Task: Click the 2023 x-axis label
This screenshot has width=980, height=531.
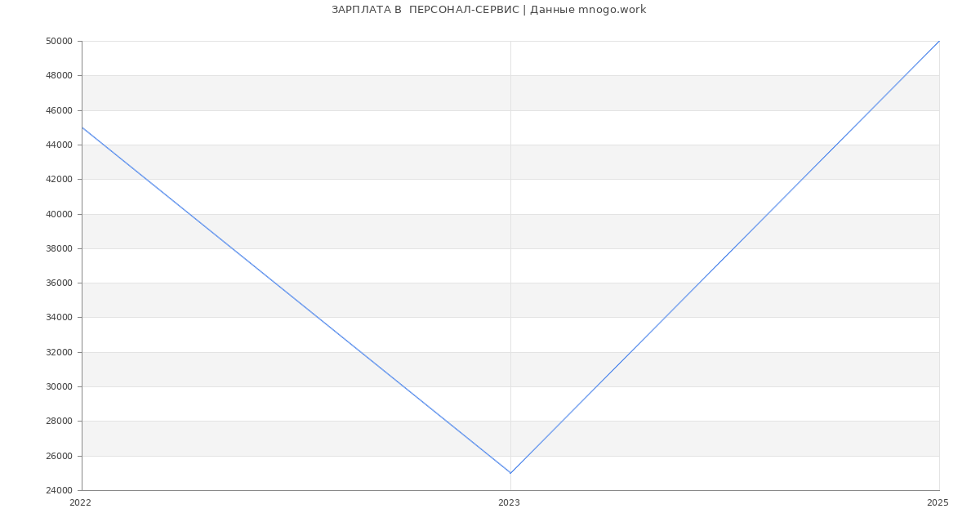Action: click(x=509, y=503)
